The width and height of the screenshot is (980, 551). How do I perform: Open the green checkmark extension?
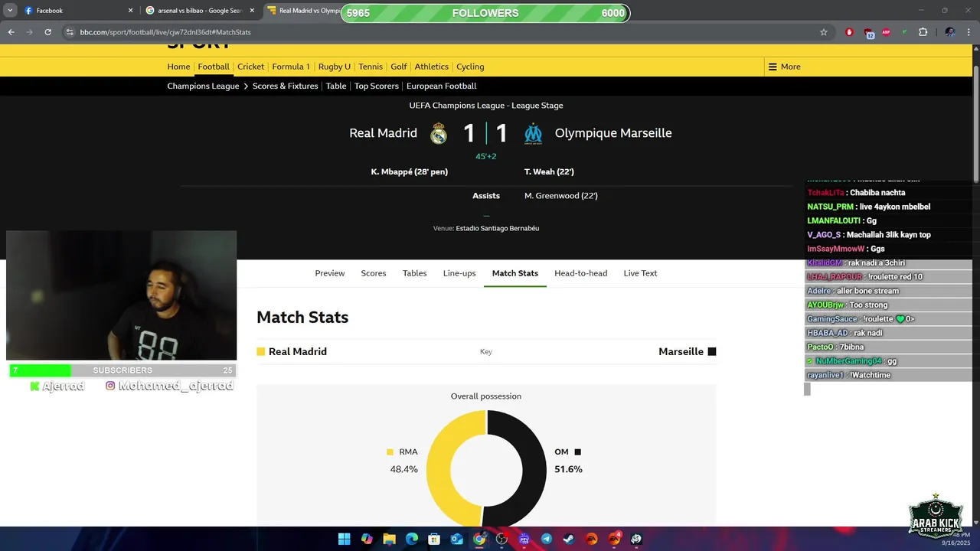coord(904,32)
